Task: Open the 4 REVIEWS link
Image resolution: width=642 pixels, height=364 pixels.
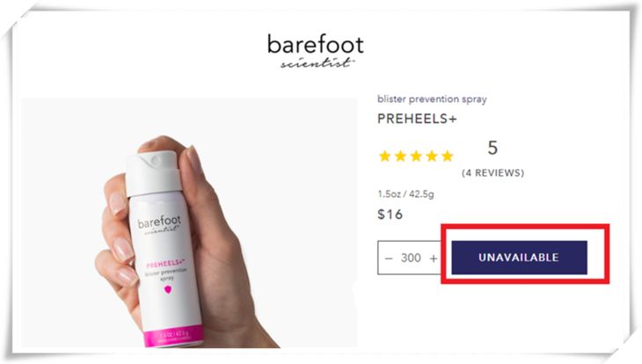Action: 493,173
